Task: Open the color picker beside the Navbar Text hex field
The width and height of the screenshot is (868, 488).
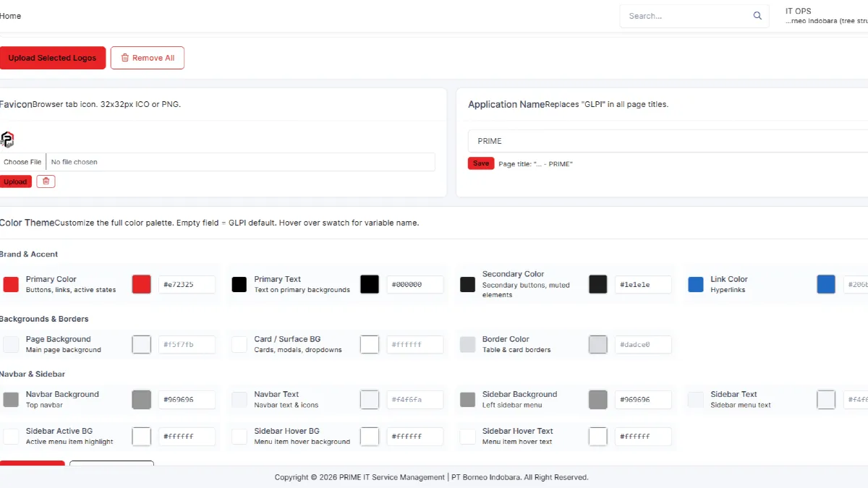Action: click(370, 400)
